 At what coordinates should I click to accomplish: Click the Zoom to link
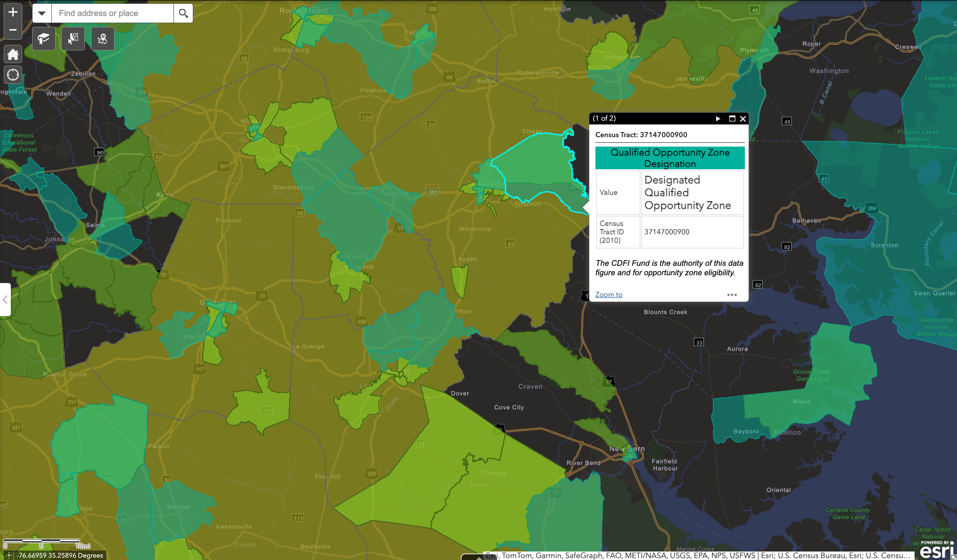[x=609, y=295]
